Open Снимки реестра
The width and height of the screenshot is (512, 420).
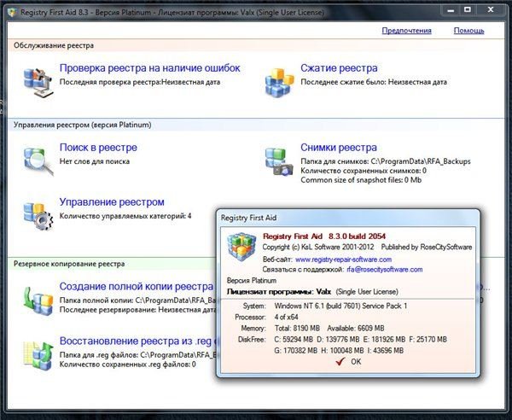[339, 148]
